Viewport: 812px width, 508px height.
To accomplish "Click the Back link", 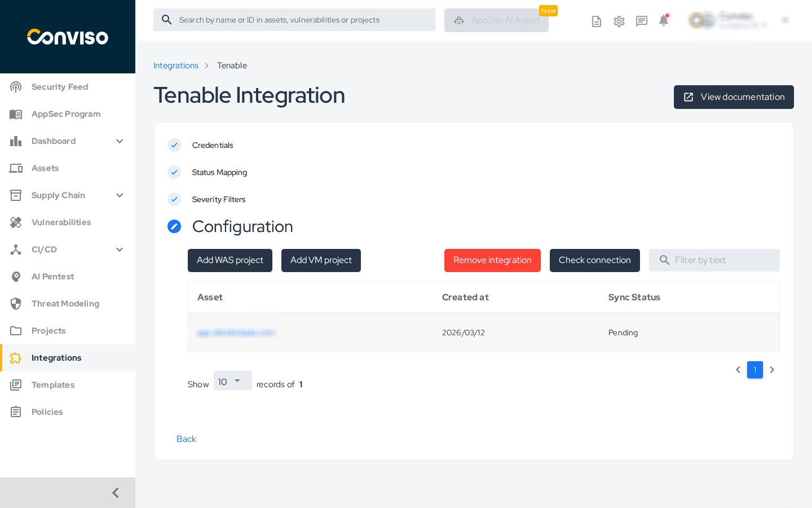I will (186, 439).
